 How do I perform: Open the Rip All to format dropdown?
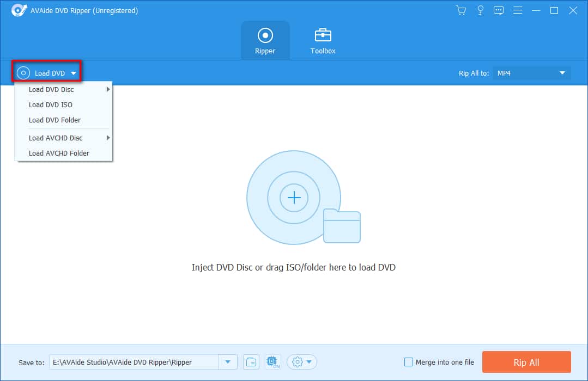click(531, 72)
